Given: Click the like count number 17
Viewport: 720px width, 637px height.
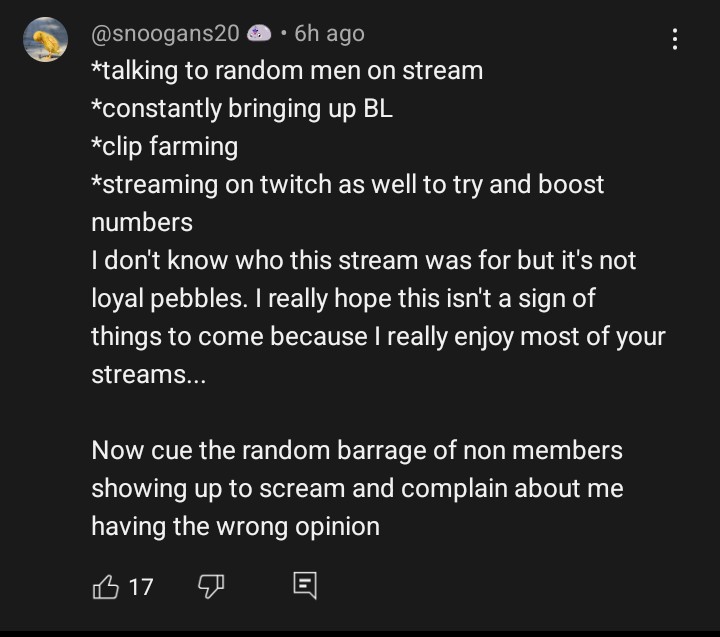Looking at the screenshot, I should tap(141, 587).
